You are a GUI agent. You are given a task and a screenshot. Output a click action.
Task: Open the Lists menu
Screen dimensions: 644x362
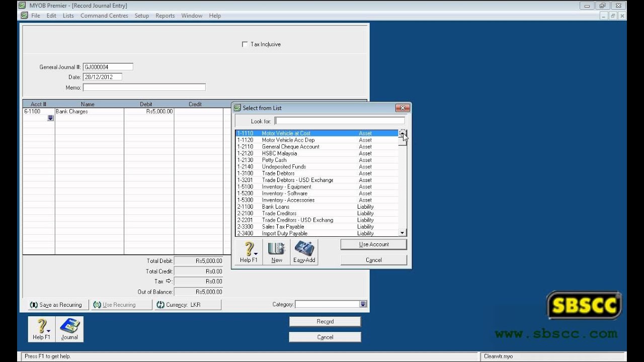68,16
